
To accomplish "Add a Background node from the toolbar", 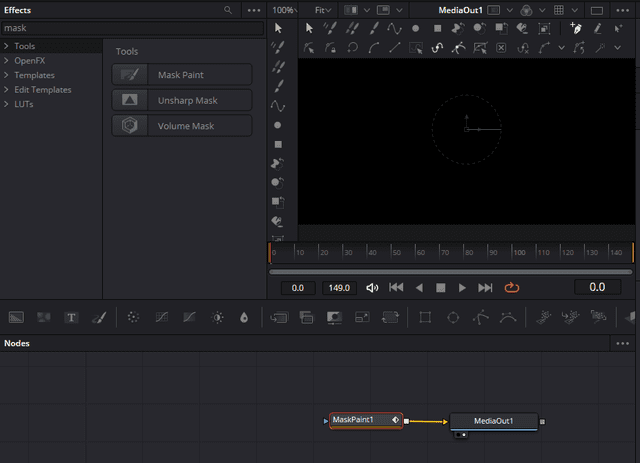I will [16, 317].
